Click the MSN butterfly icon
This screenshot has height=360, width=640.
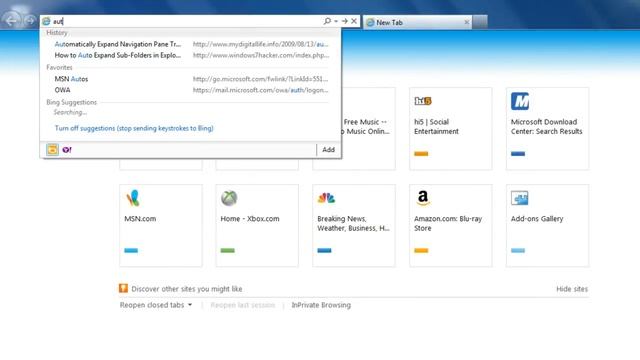click(133, 198)
